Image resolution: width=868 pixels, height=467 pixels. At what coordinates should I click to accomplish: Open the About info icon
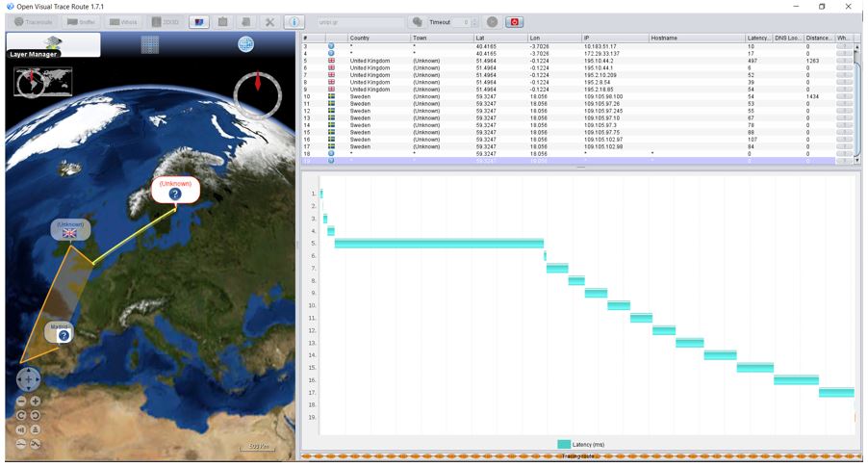(294, 22)
